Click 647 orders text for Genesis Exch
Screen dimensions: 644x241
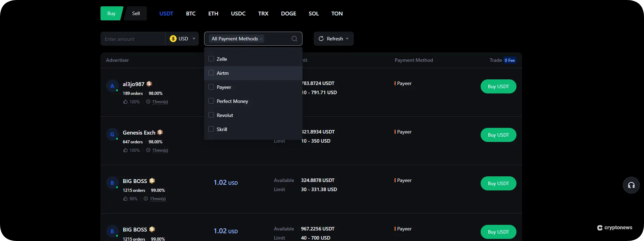point(133,142)
